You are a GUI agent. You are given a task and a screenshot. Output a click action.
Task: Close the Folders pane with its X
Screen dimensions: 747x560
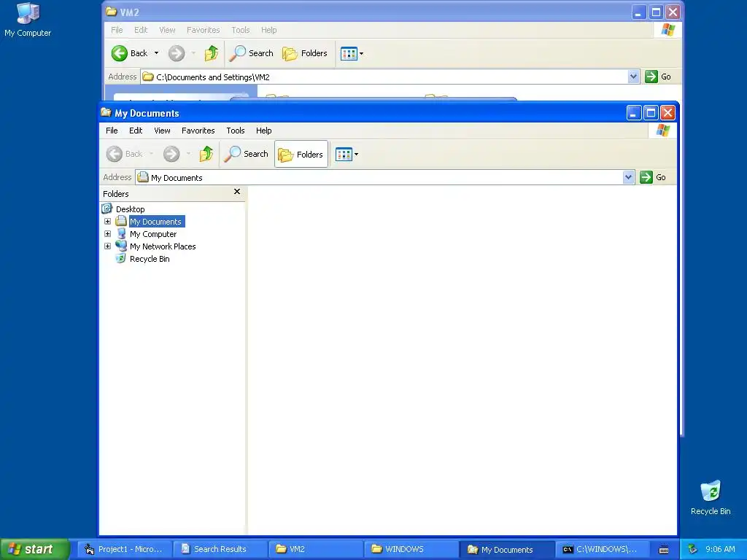coord(237,192)
